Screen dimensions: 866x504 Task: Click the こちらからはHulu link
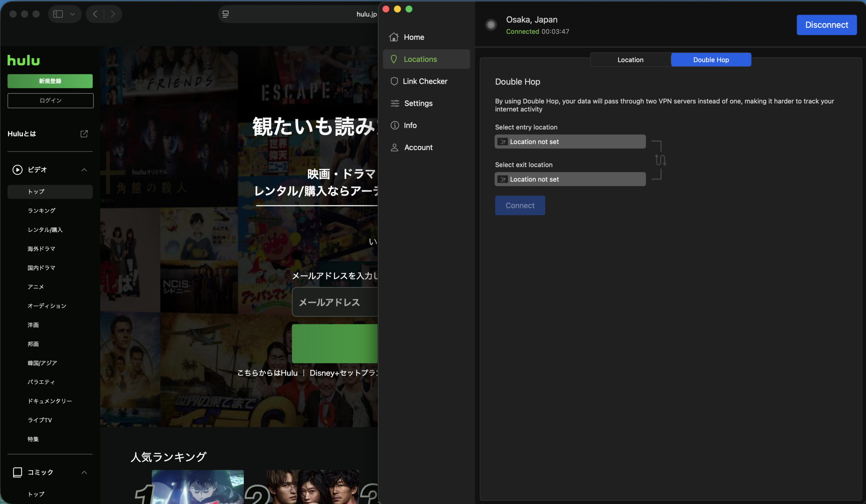[267, 373]
